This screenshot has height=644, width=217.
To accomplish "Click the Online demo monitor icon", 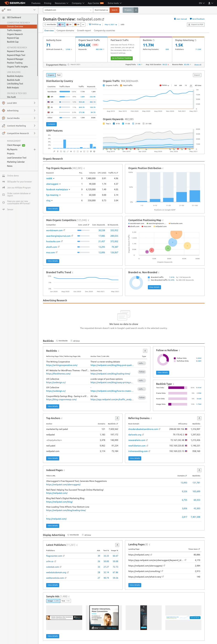I will [x=3, y=176].
